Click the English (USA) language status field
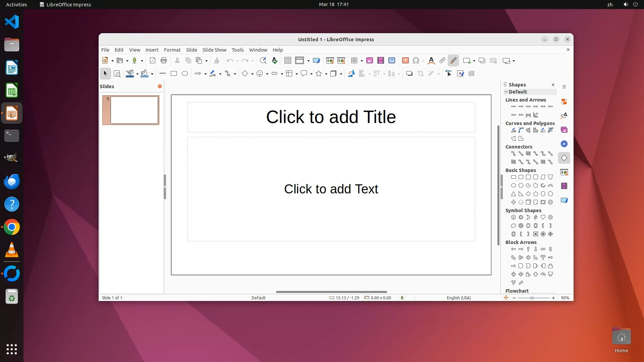 458,298
